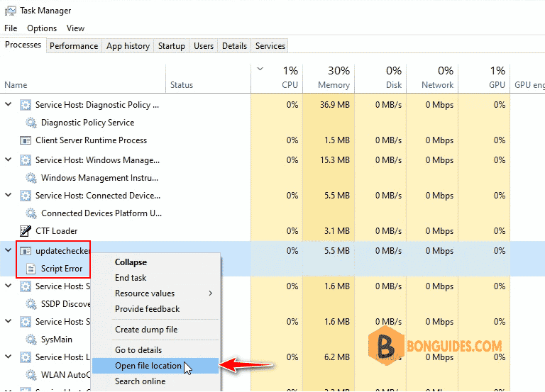Choose Search online in context menu
This screenshot has height=392, width=545.
pyautogui.click(x=155, y=381)
